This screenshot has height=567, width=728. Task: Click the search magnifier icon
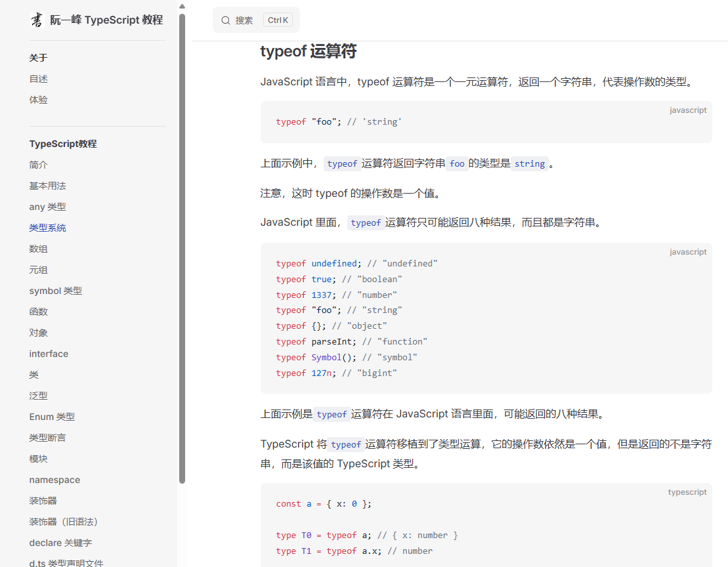(226, 20)
